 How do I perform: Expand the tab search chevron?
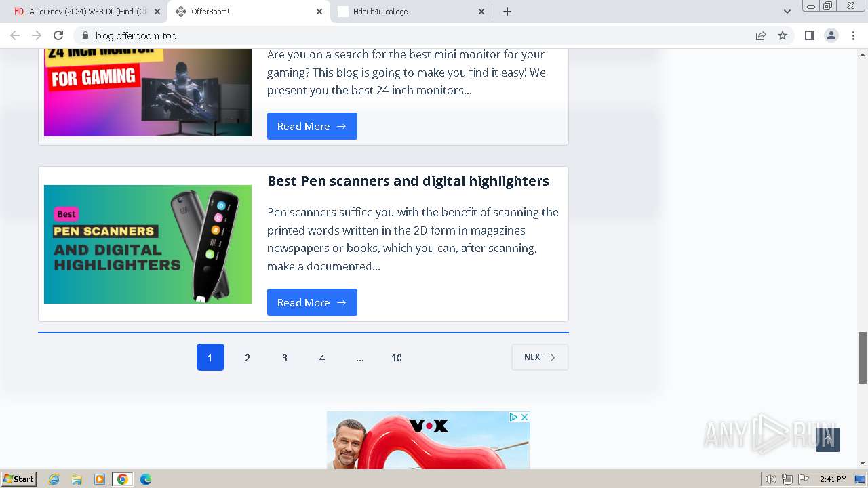pos(787,12)
